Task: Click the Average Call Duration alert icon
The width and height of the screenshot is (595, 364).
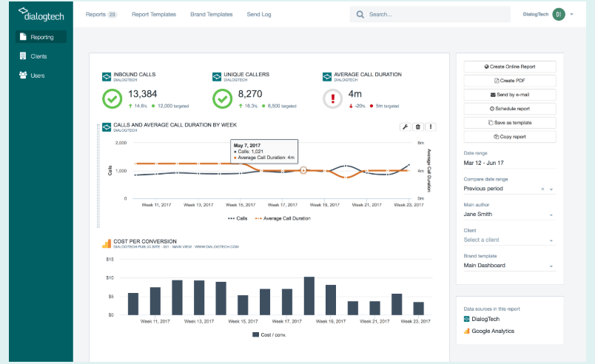Action: tap(334, 98)
